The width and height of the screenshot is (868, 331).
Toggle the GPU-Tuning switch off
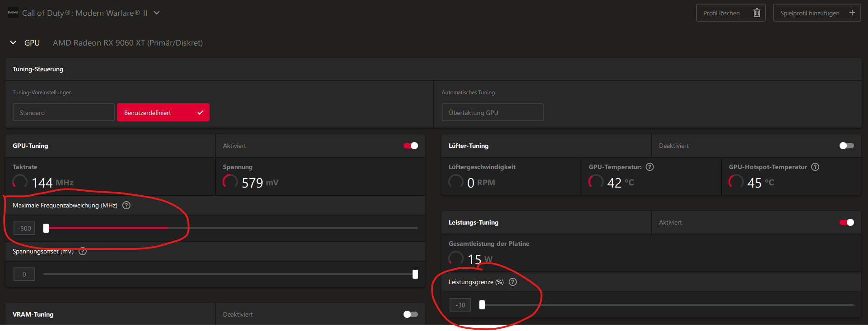click(411, 146)
